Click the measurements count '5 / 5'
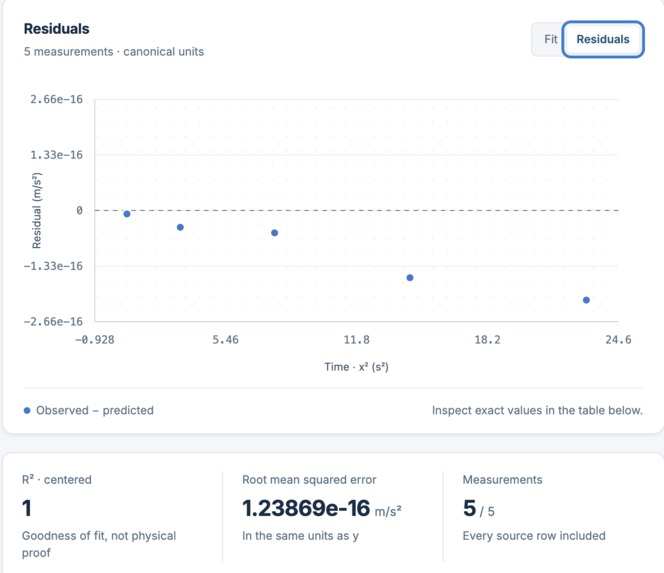664x573 pixels. click(479, 509)
